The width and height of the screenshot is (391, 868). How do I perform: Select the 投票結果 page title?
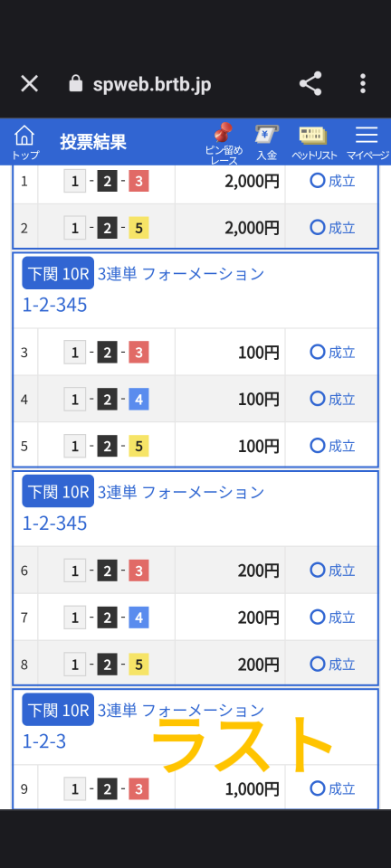click(x=93, y=142)
